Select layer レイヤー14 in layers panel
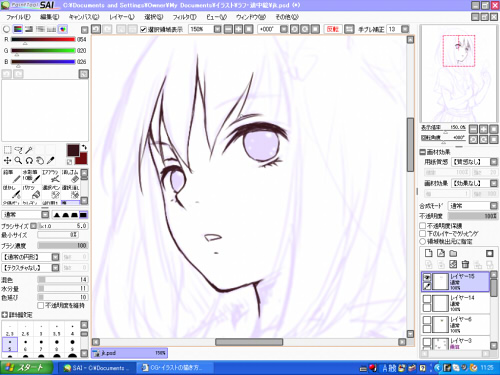The height and width of the screenshot is (375, 500). (456, 303)
